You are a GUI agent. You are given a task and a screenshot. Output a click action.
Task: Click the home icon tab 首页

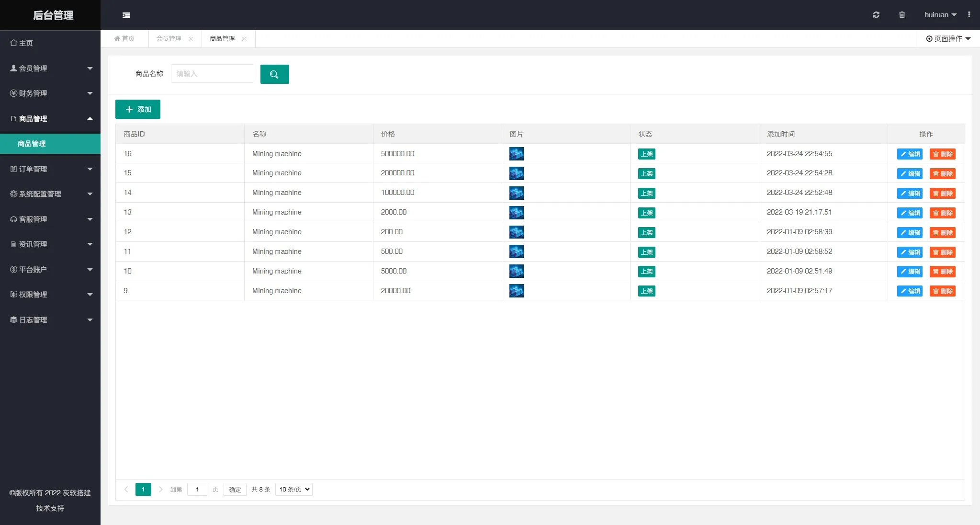pos(124,39)
